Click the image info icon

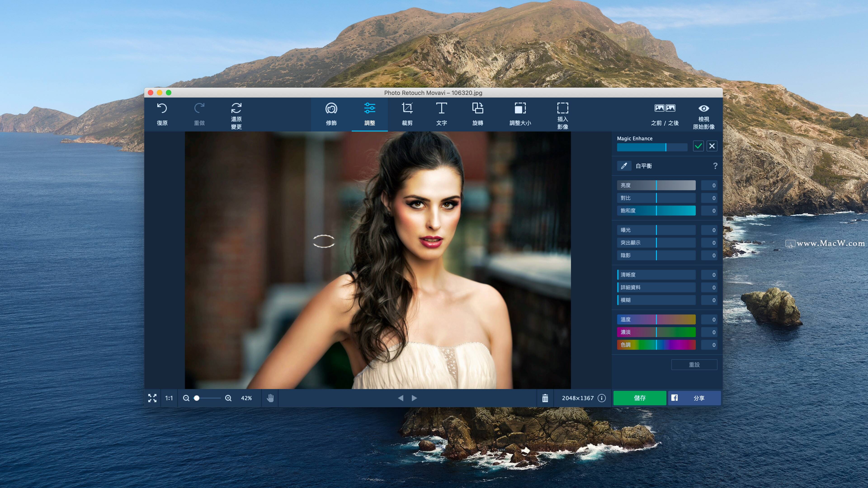point(602,398)
